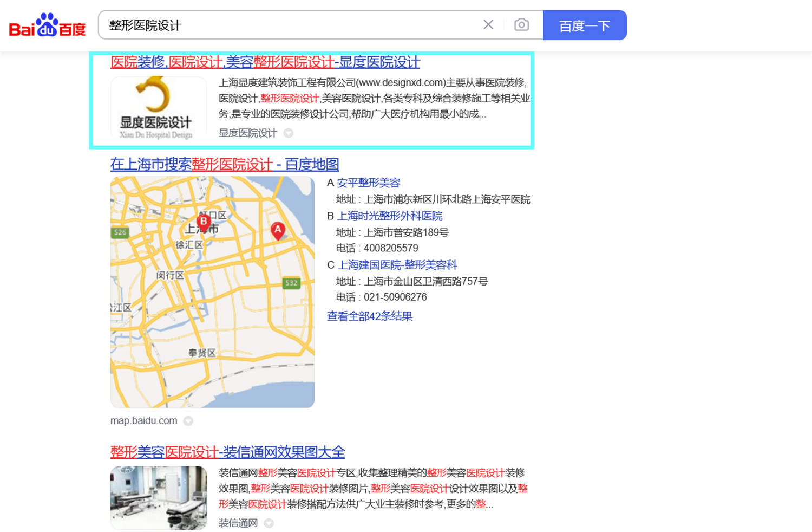
Task: Click the 装信通网 source name
Action: click(238, 523)
